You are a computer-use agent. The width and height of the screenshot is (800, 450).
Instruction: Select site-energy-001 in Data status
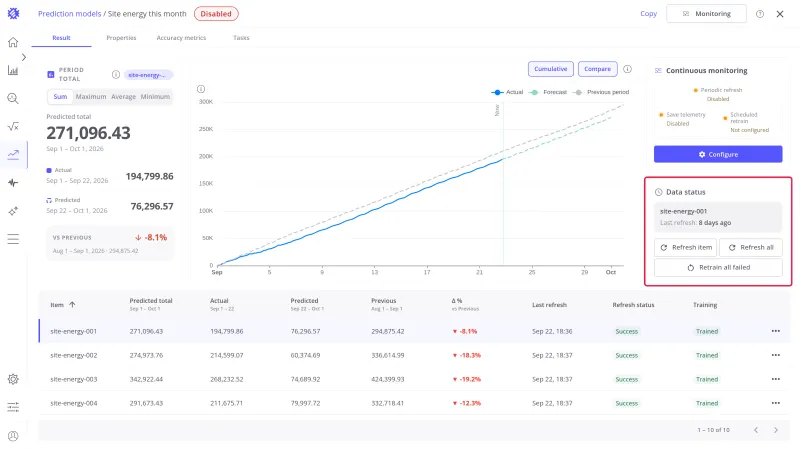(x=718, y=217)
